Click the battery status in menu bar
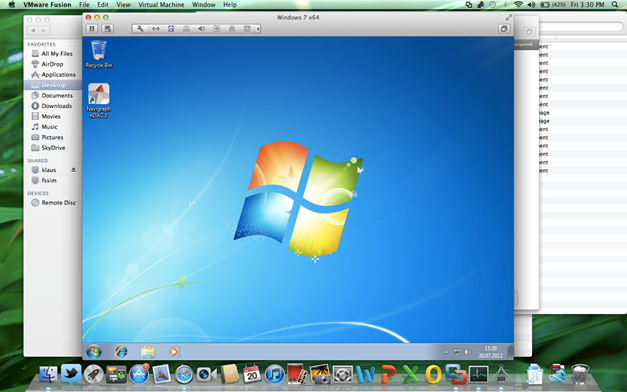This screenshot has height=392, width=627. 553,5
